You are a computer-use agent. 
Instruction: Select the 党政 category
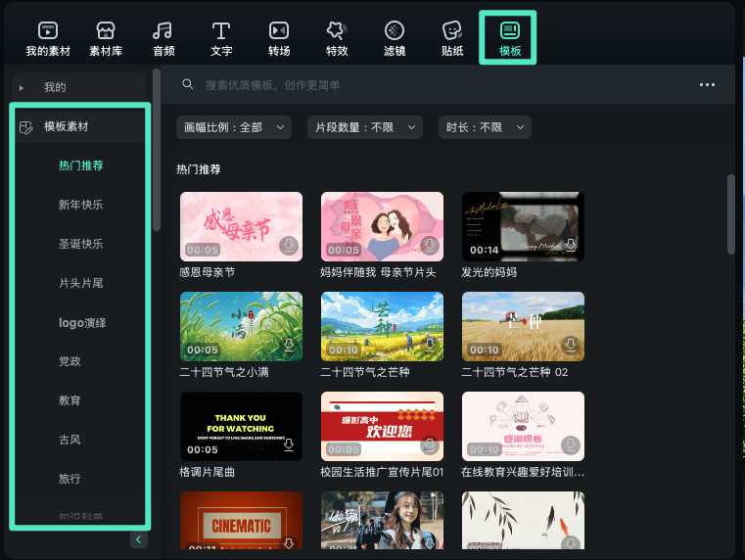pos(70,361)
